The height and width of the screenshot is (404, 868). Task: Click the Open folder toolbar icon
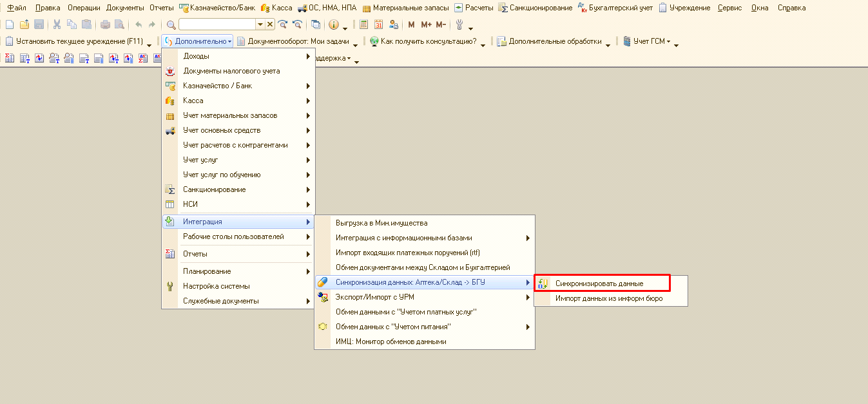(24, 24)
